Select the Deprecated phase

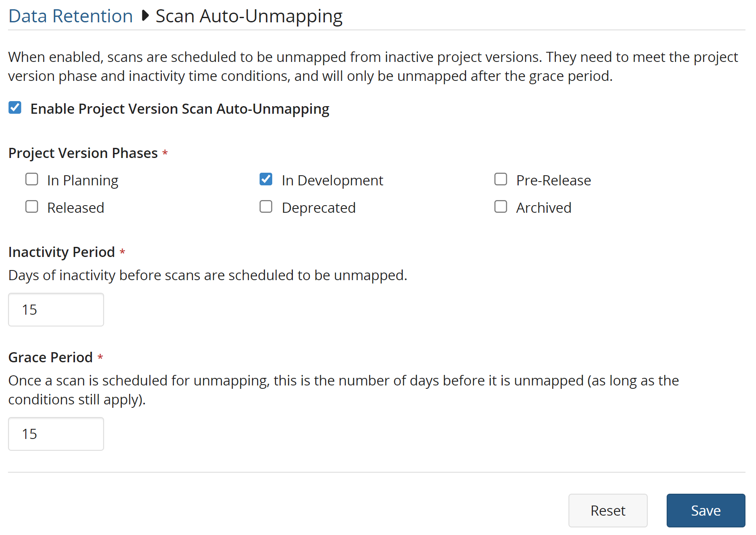tap(266, 207)
